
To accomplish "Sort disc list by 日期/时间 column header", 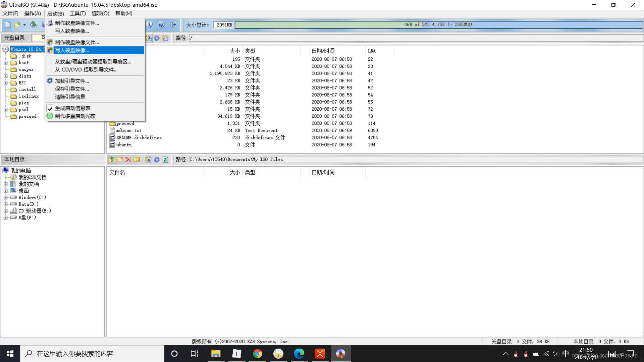I will click(x=337, y=51).
